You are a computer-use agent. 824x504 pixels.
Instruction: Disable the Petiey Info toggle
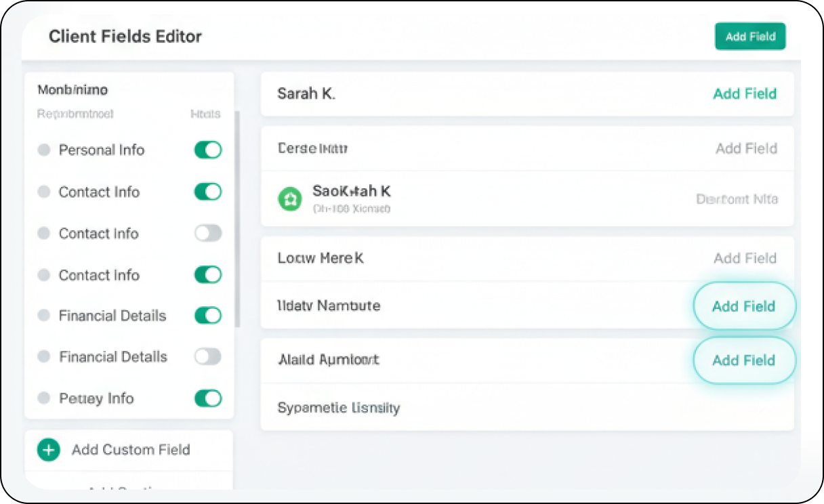tap(208, 398)
